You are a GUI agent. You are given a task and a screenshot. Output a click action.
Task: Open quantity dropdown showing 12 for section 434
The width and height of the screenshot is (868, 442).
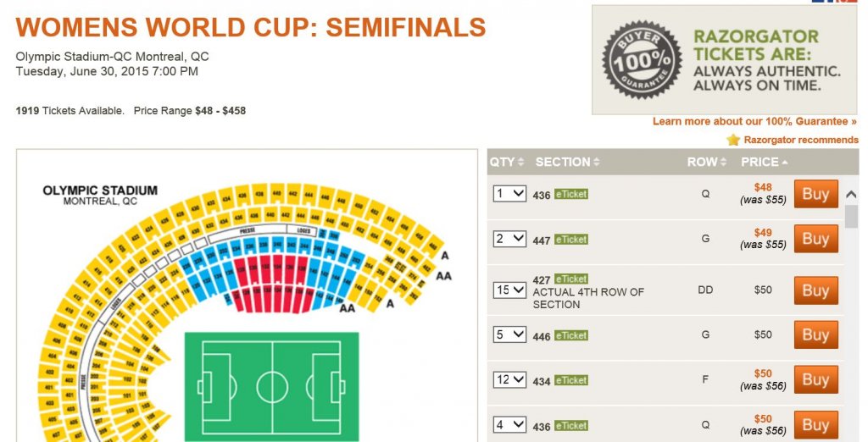[509, 379]
